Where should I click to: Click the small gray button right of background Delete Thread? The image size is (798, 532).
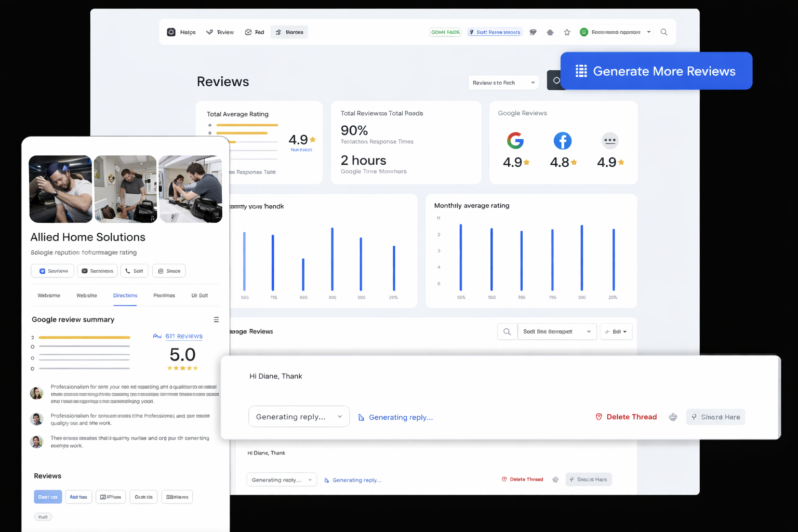589,479
